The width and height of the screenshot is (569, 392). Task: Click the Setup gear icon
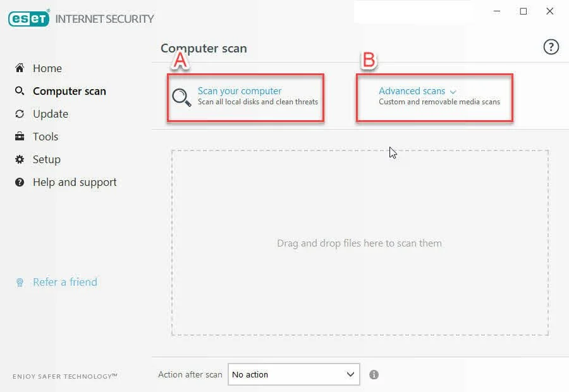tap(20, 159)
